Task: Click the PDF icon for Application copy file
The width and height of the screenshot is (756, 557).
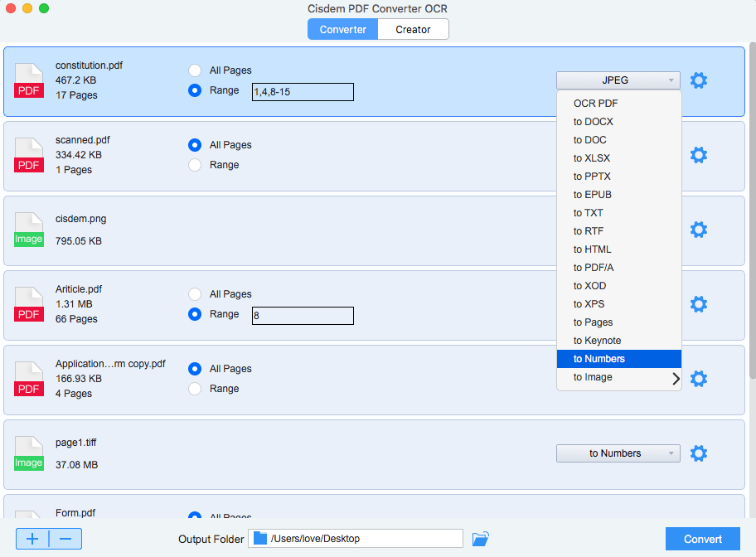Action: tap(29, 379)
